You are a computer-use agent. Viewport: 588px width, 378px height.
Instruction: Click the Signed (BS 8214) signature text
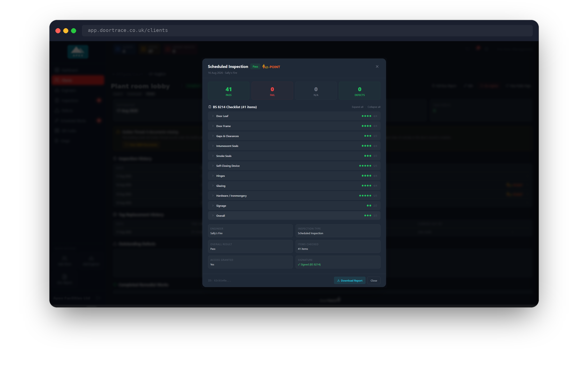(309, 265)
